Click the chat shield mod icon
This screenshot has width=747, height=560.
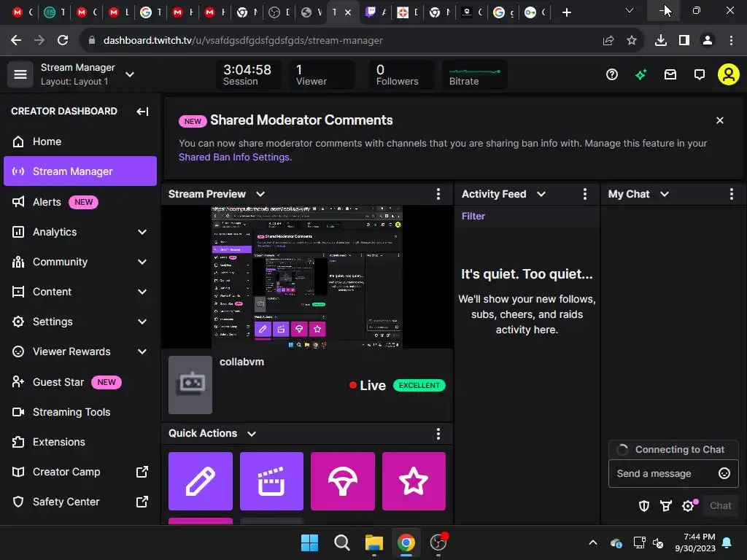[644, 506]
